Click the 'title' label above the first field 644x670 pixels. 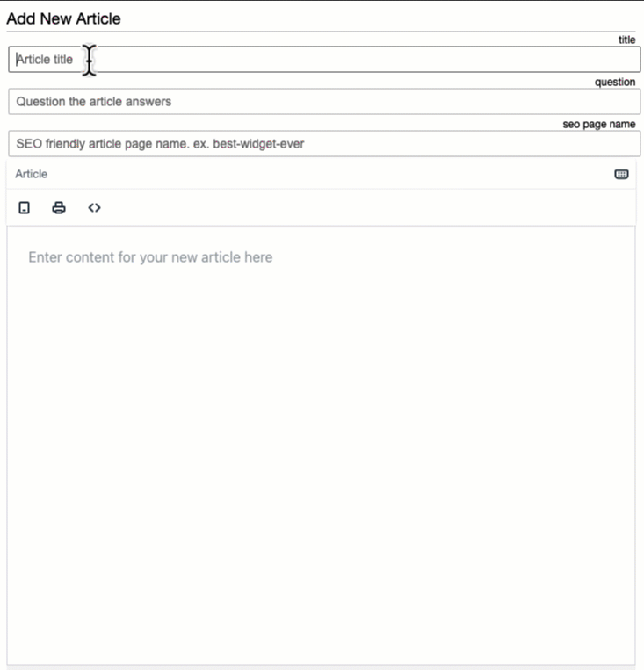click(626, 40)
